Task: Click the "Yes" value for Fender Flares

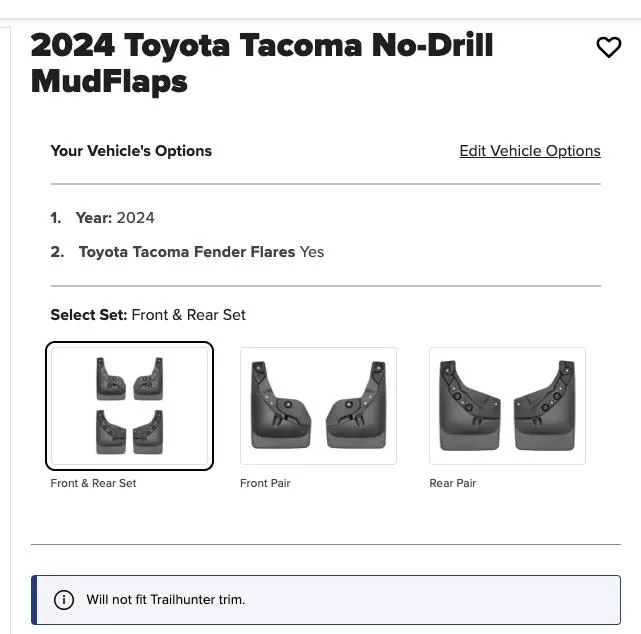Action: point(312,252)
